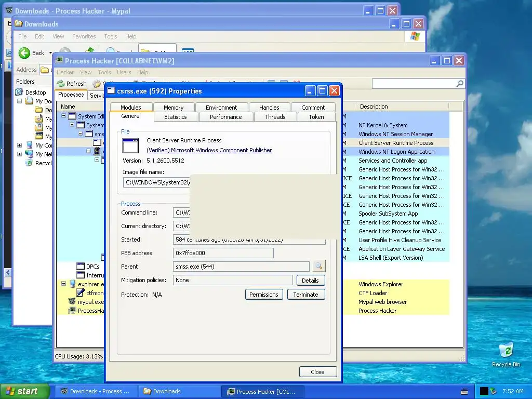Open the Statistics tab
This screenshot has height=399, width=532.
[x=176, y=117]
